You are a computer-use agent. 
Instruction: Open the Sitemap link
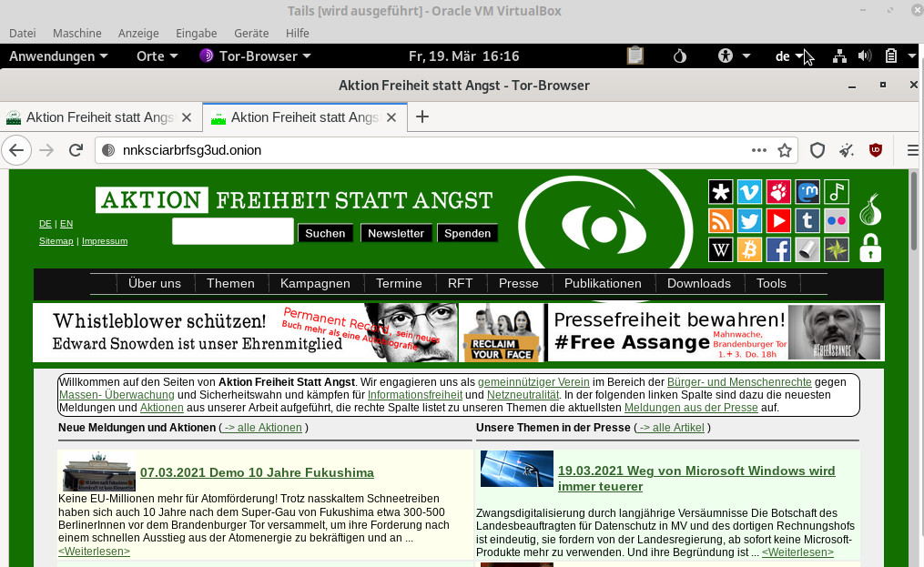(56, 241)
